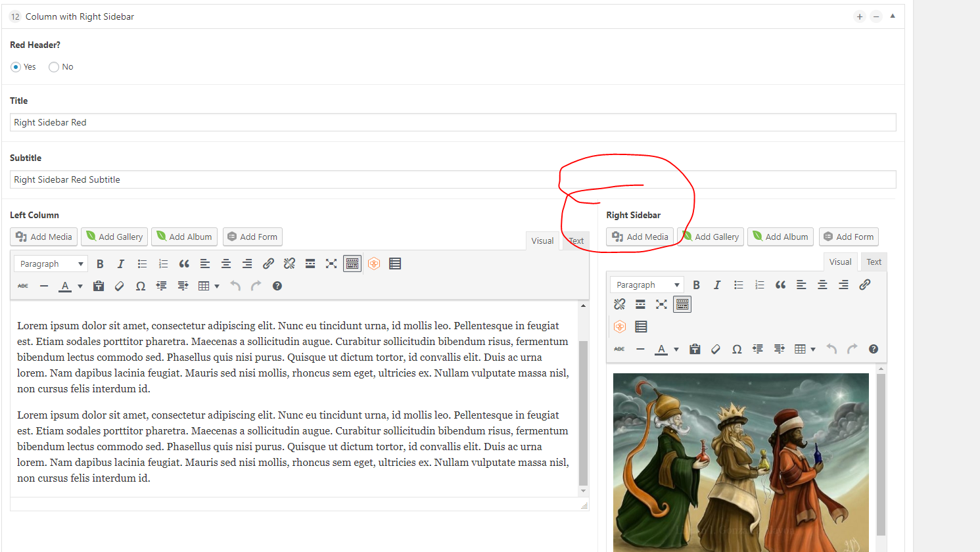Insert blockquote in Left Column editor
Viewport: 980px width, 552px height.
click(184, 264)
